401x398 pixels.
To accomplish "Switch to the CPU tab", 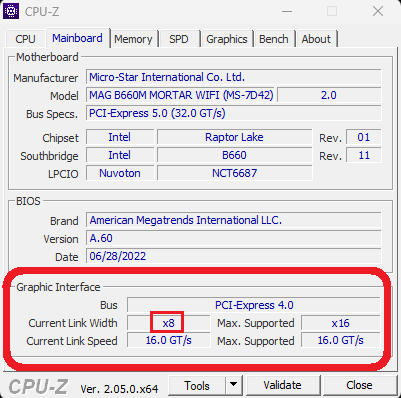I will (25, 39).
